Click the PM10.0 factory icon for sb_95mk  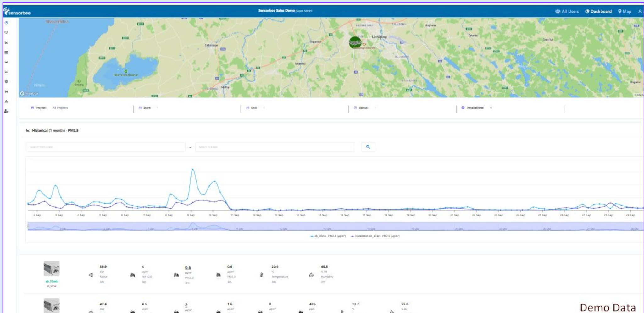pos(133,275)
